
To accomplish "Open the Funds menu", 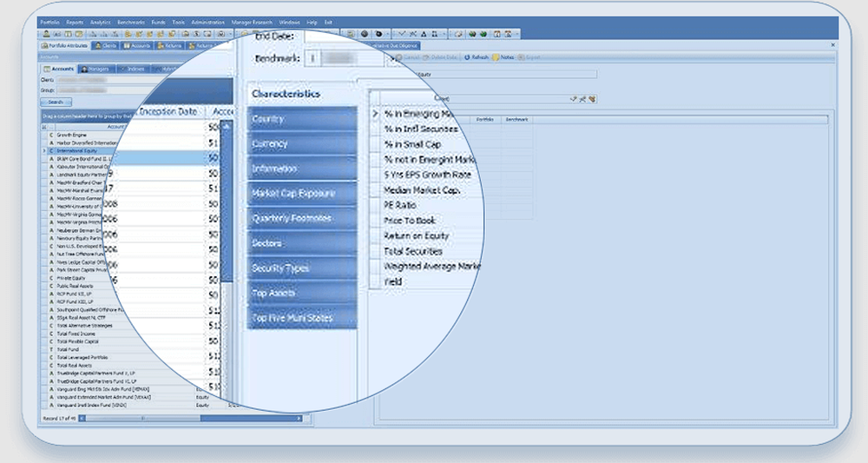I will click(x=158, y=23).
